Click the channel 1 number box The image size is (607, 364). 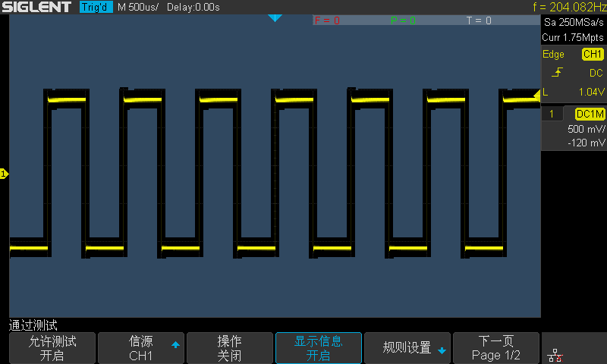click(552, 114)
